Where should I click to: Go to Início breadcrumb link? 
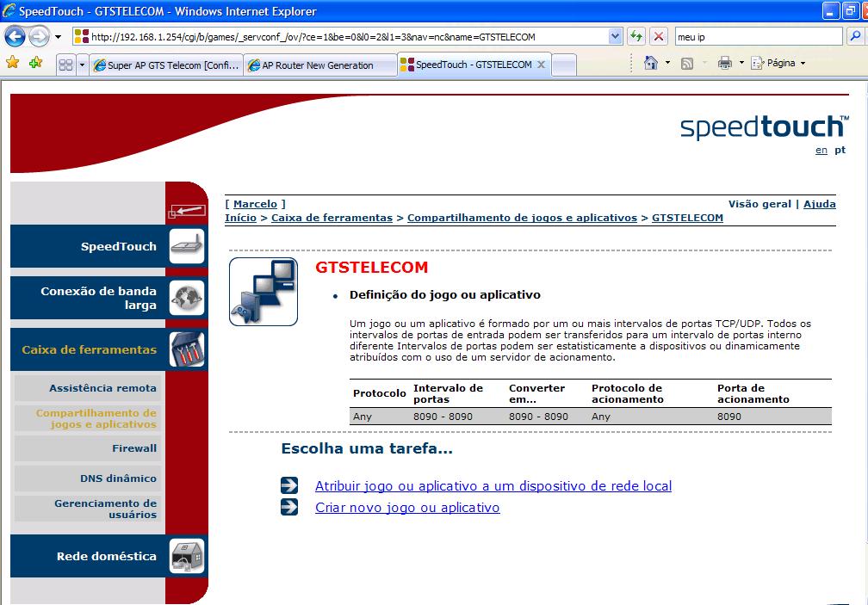pos(241,218)
